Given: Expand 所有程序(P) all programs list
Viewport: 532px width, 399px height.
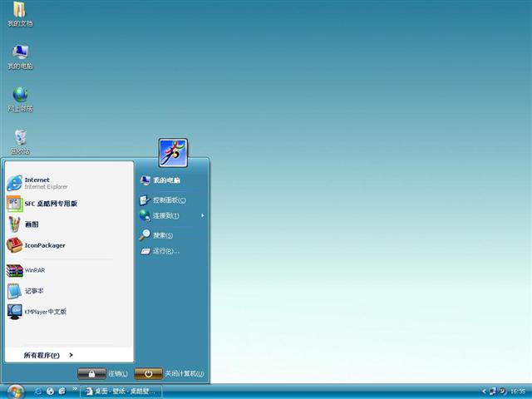Looking at the screenshot, I should pyautogui.click(x=48, y=355).
